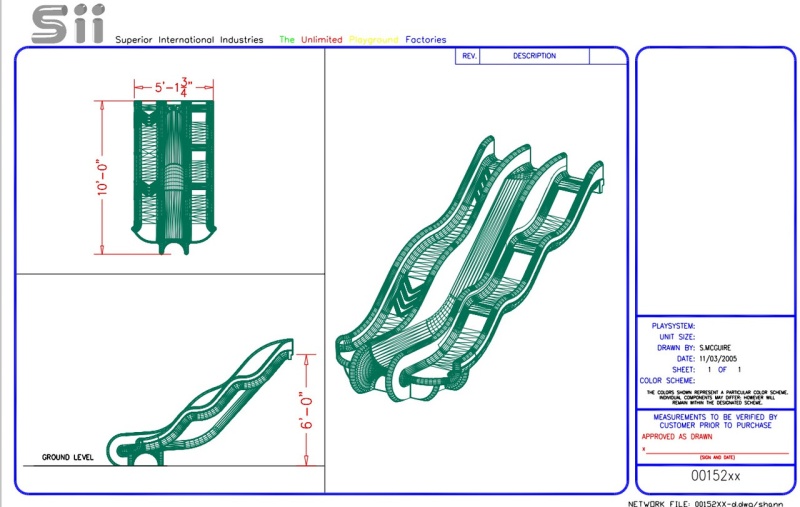Click the 'DESCRIPTION' column header

(x=534, y=56)
